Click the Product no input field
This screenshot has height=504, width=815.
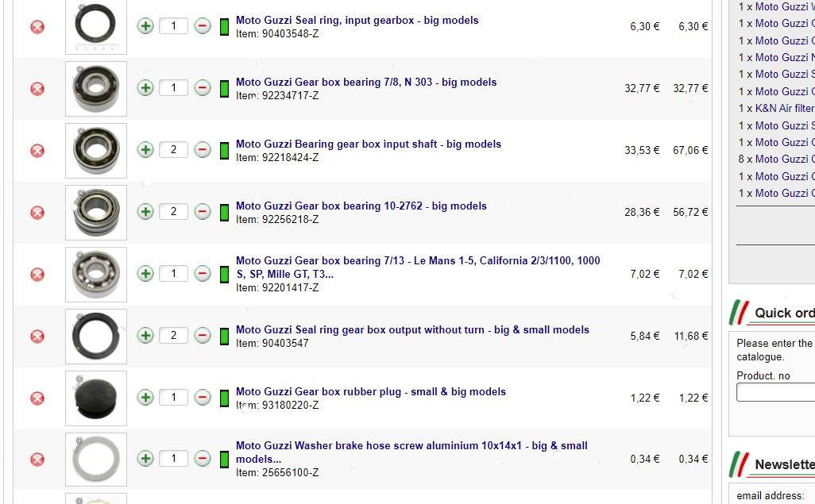775,392
